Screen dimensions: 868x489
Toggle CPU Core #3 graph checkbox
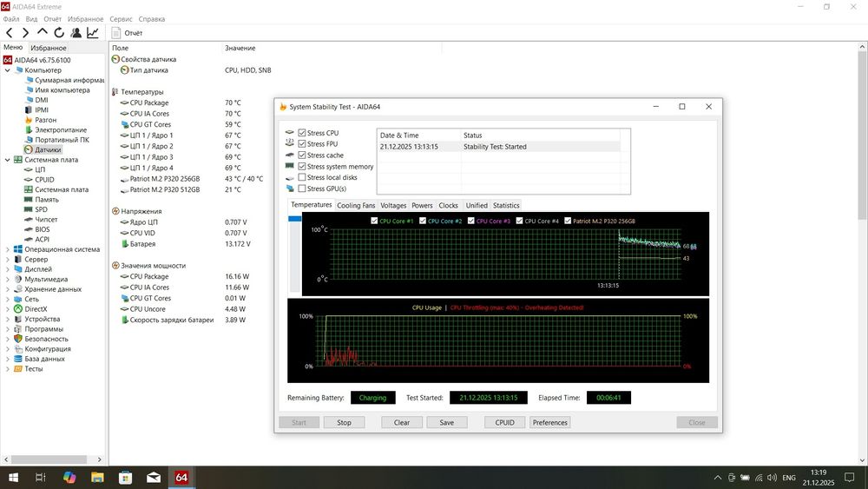pyautogui.click(x=471, y=221)
